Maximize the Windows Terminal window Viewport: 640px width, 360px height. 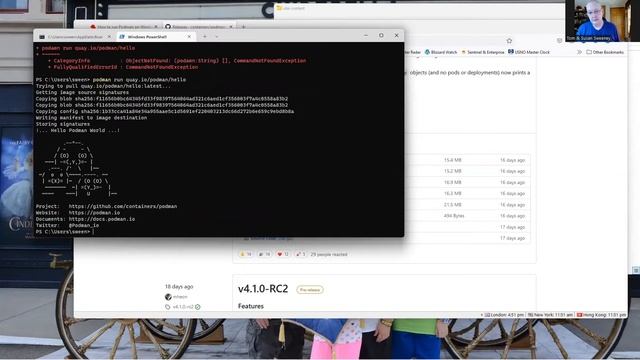click(x=381, y=36)
